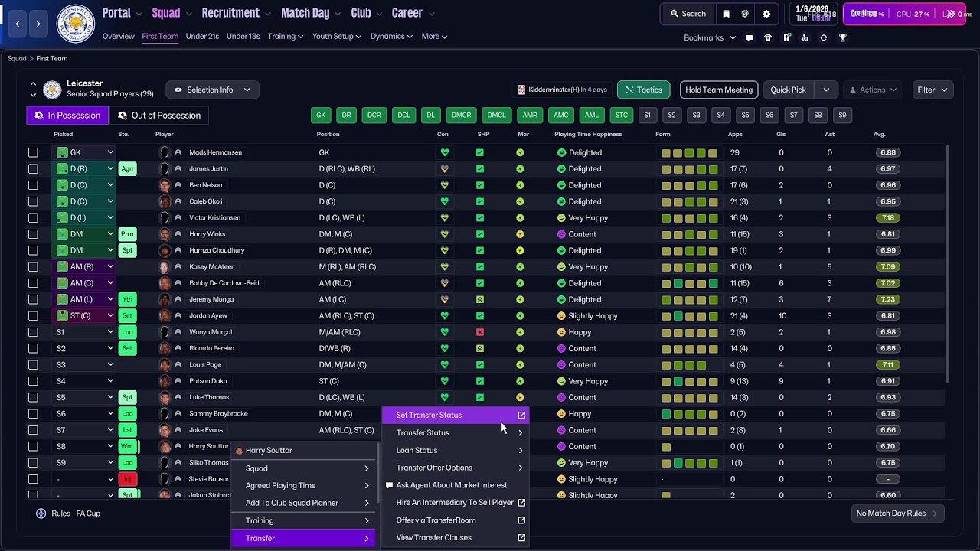Screen dimensions: 980x551
Task: Click the scouting search people icon
Action: point(805,37)
